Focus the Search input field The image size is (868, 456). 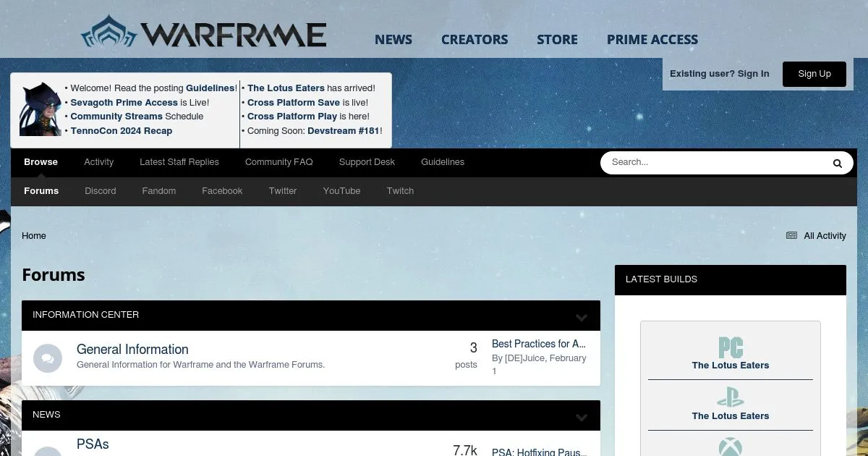tap(712, 163)
